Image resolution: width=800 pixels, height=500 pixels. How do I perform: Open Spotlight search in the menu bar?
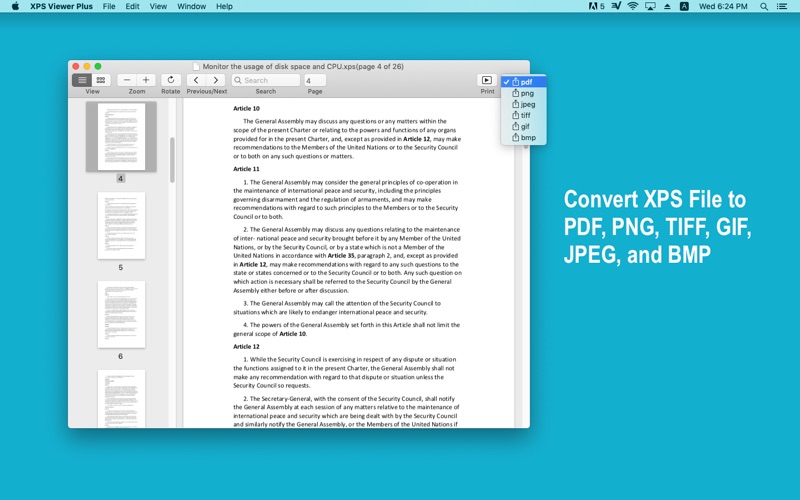[764, 6]
